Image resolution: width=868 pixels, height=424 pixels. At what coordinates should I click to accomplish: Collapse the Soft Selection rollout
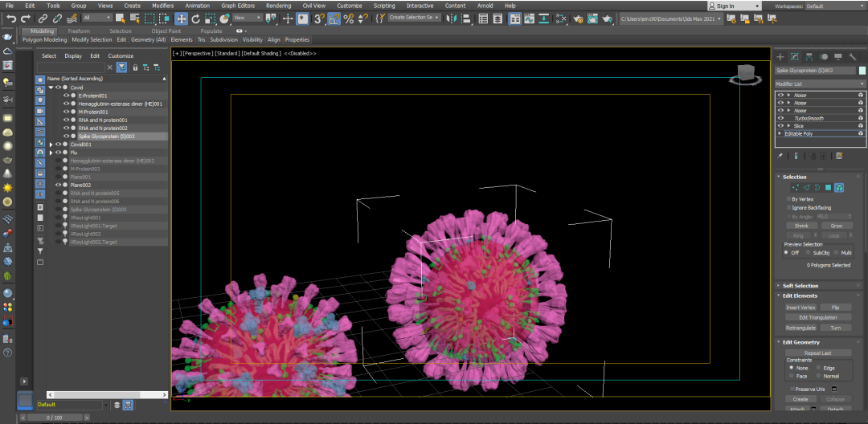(x=800, y=286)
